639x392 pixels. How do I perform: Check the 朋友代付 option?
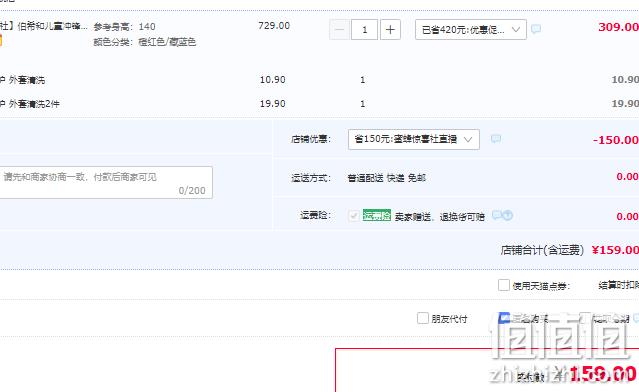[x=423, y=318]
